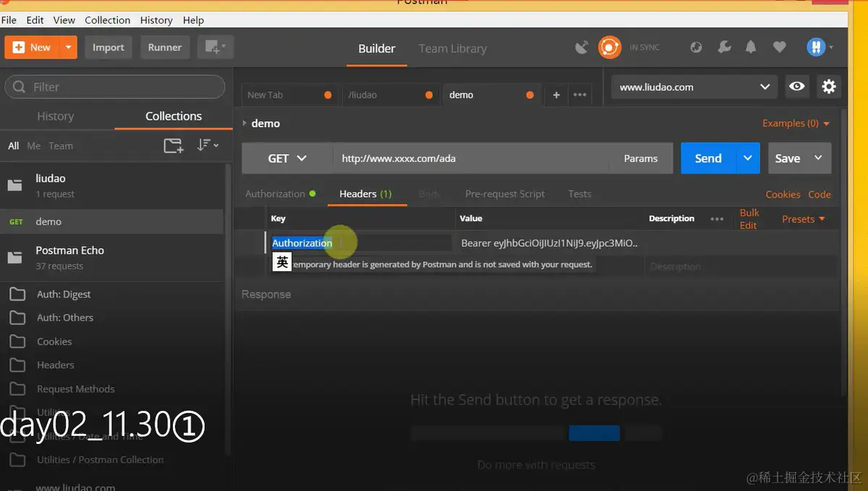Click the new collection folder icon
The width and height of the screenshot is (868, 491).
click(x=173, y=145)
